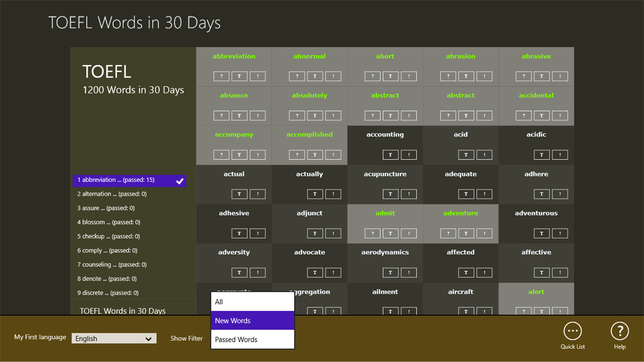The height and width of the screenshot is (362, 644).
Task: Toggle the checkmark on lesson 1 abbreviation
Action: click(180, 181)
